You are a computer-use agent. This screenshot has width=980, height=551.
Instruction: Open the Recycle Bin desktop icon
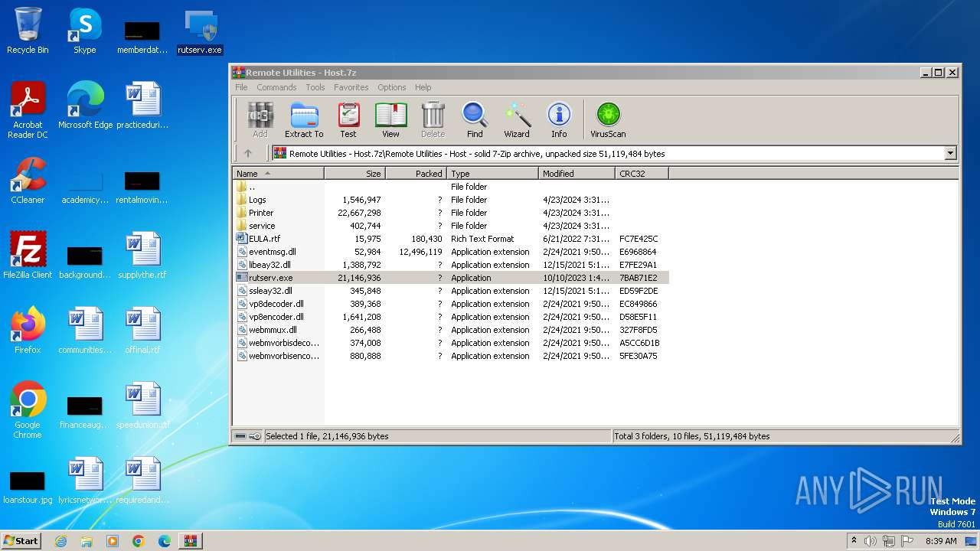[x=28, y=31]
